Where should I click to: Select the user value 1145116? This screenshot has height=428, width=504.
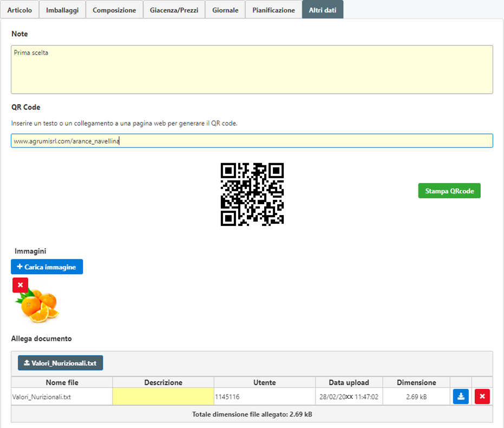(x=227, y=397)
